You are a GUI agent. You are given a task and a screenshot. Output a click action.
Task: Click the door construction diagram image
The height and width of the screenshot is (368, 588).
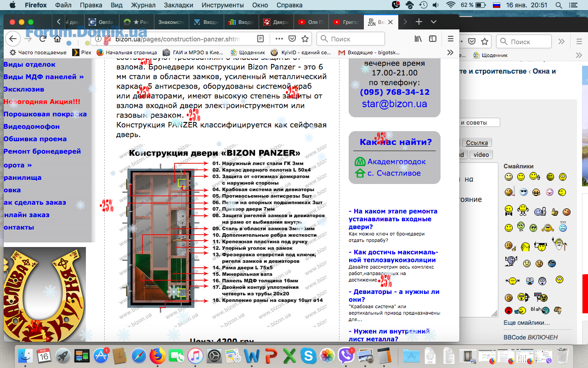point(222,236)
